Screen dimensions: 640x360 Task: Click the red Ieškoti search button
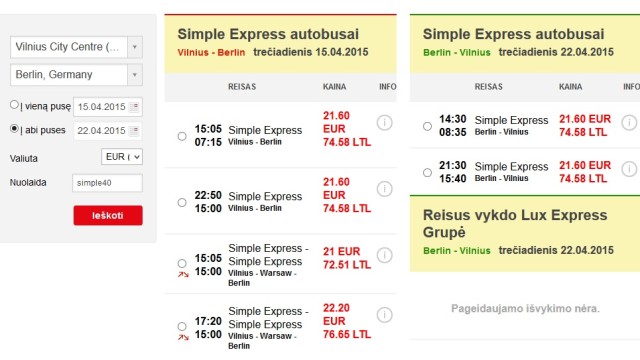pyautogui.click(x=108, y=215)
